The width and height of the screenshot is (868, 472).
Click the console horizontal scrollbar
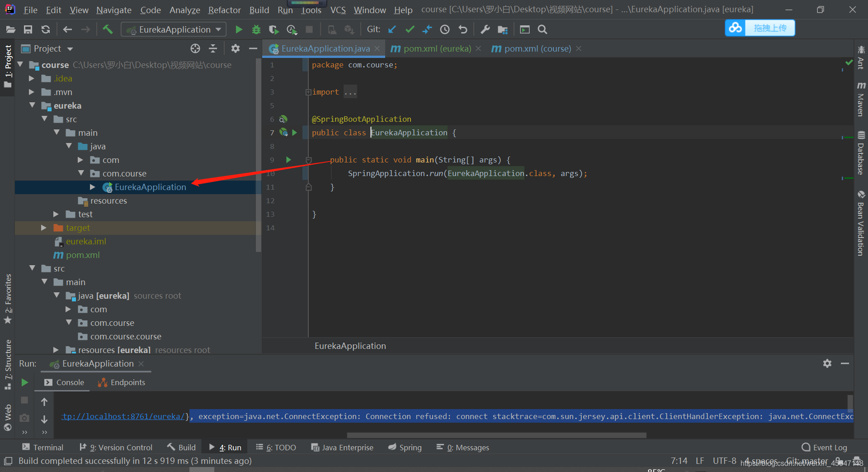(496, 435)
